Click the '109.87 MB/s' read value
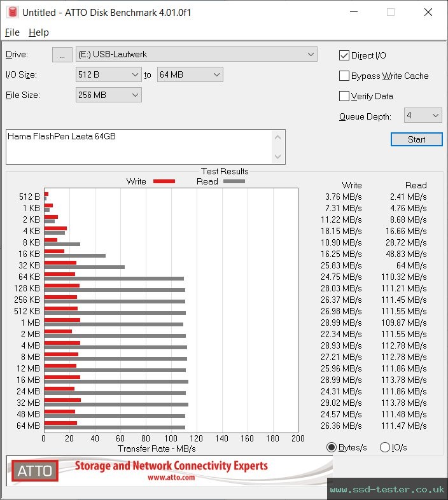 (403, 323)
